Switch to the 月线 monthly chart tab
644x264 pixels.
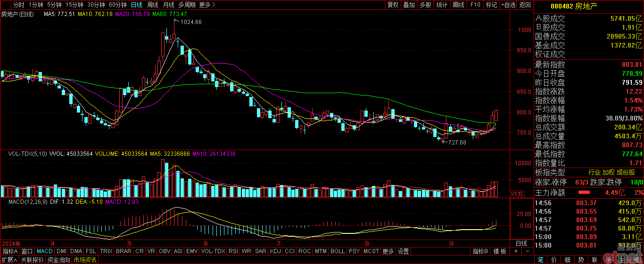[168, 5]
